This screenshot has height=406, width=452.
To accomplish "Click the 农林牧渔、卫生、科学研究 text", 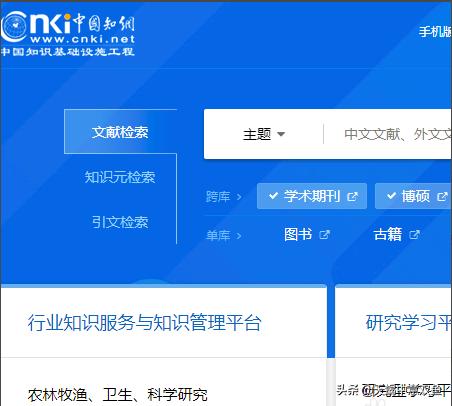I will (x=117, y=395).
